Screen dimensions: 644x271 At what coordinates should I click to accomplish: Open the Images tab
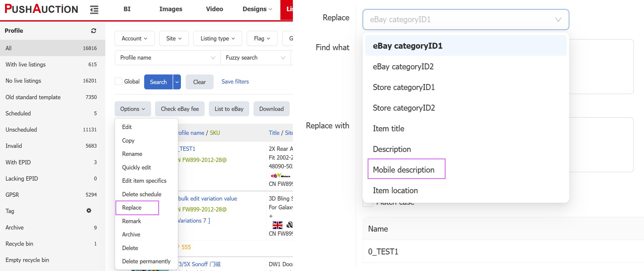click(171, 9)
